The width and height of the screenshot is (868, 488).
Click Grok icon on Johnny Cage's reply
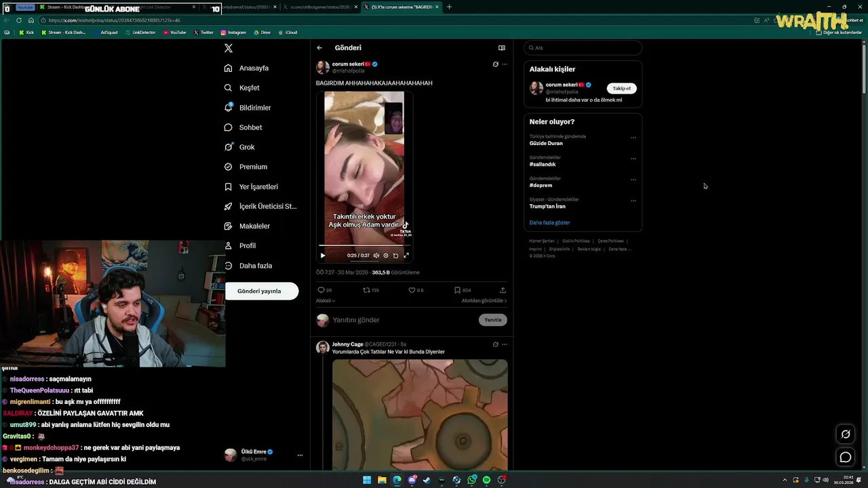496,344
